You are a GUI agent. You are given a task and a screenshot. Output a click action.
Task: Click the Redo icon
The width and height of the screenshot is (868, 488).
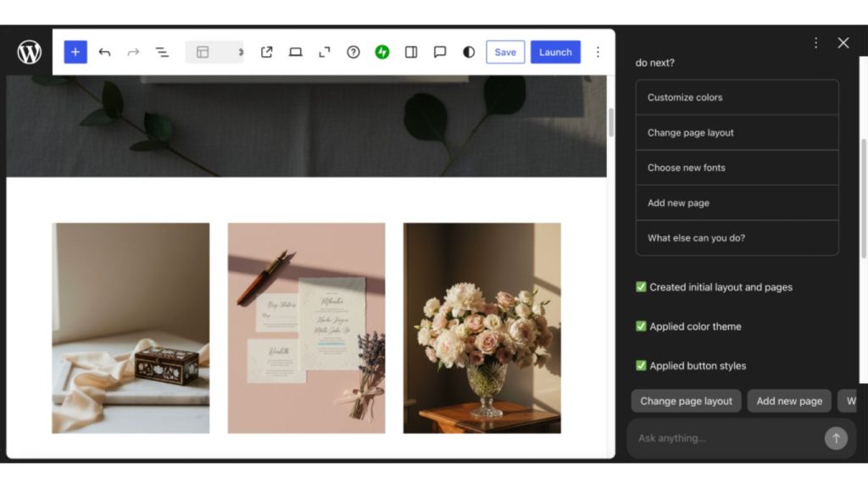click(x=133, y=52)
